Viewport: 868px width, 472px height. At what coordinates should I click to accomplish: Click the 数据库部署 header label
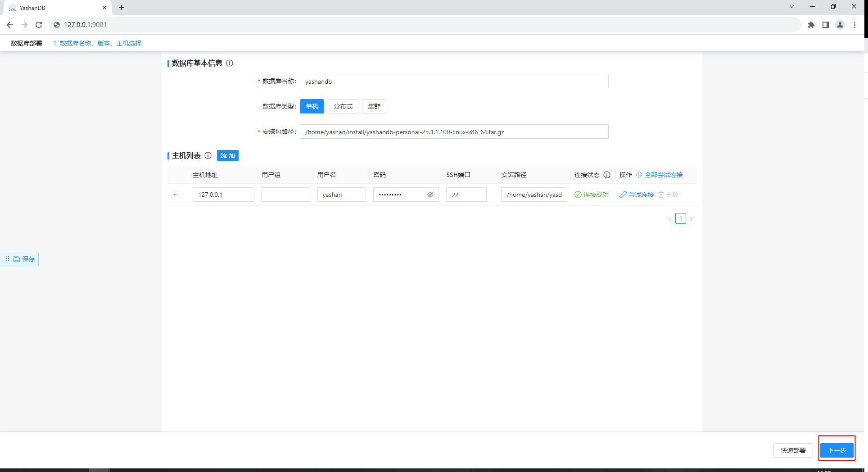[x=27, y=43]
